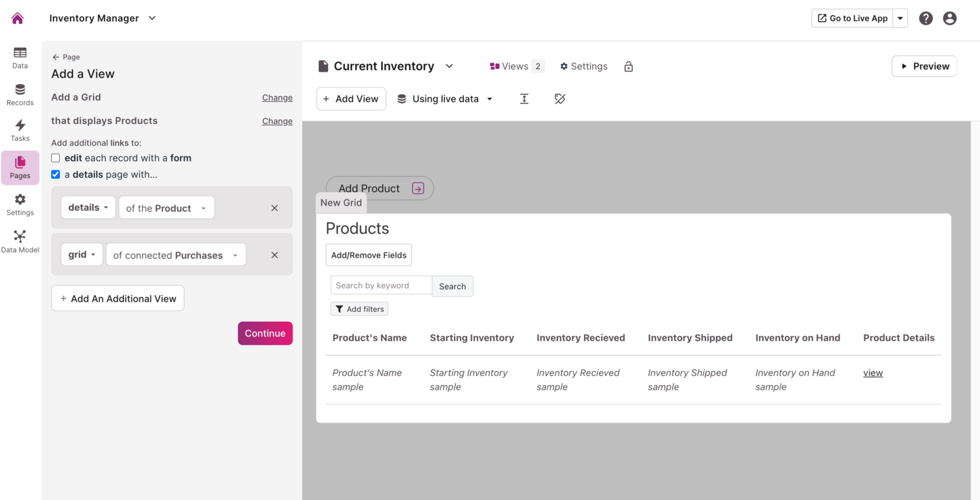Click Continue to finish adding the view
980x500 pixels.
pyautogui.click(x=265, y=333)
